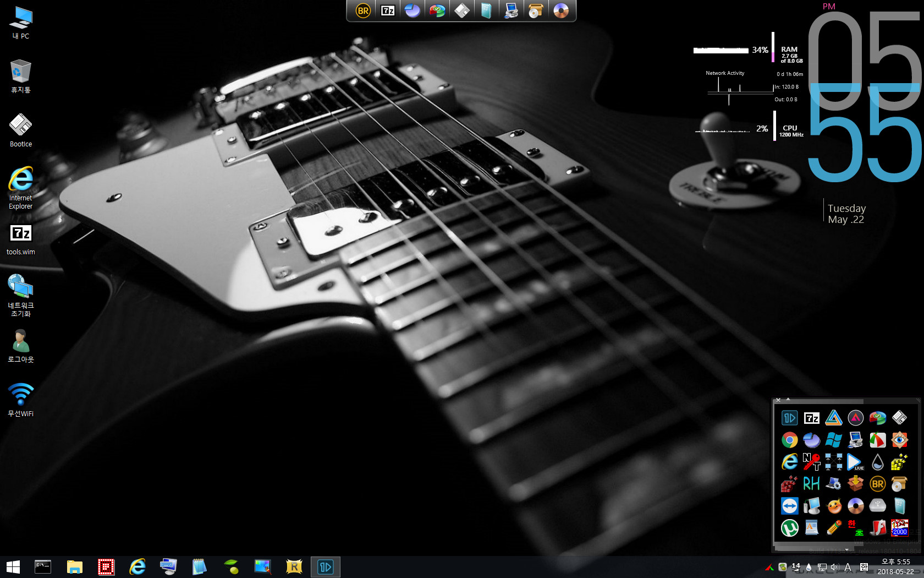Screen dimensions: 924x578
Task: Open the box with down arrow icon
Action: pyautogui.click(x=856, y=484)
